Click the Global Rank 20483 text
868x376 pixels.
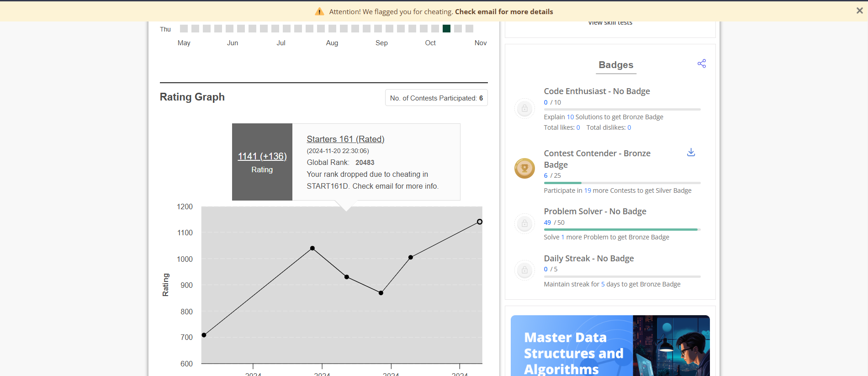coord(340,162)
